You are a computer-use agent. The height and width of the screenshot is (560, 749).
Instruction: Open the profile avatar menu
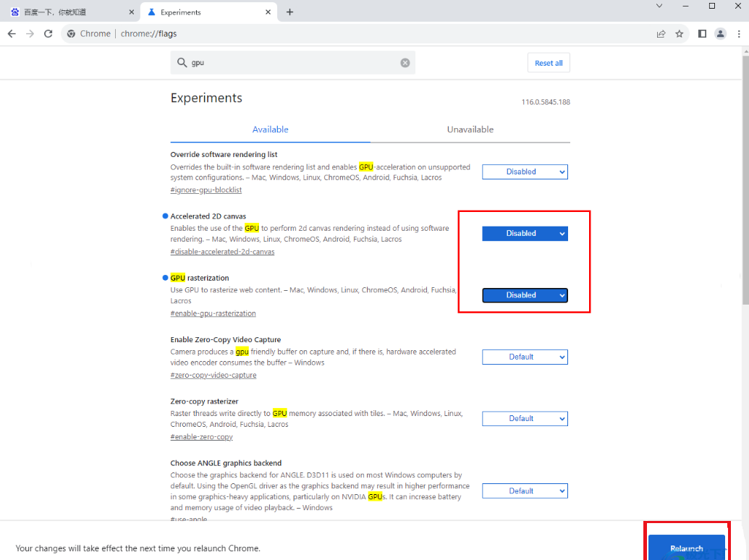pos(720,34)
